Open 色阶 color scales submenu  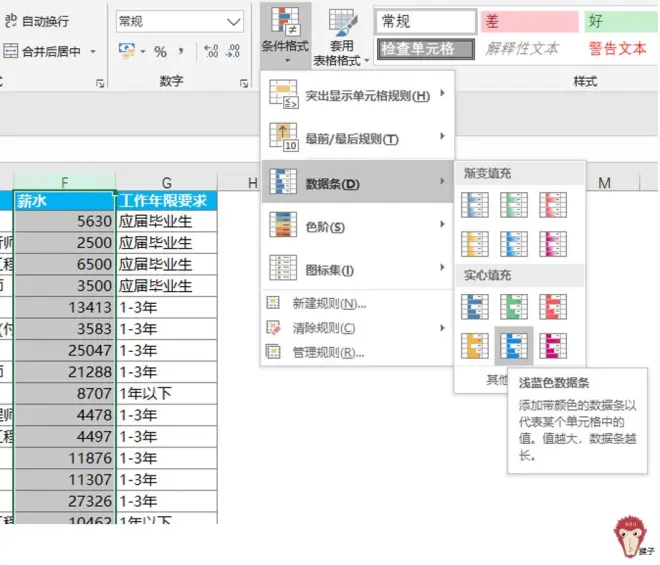358,226
